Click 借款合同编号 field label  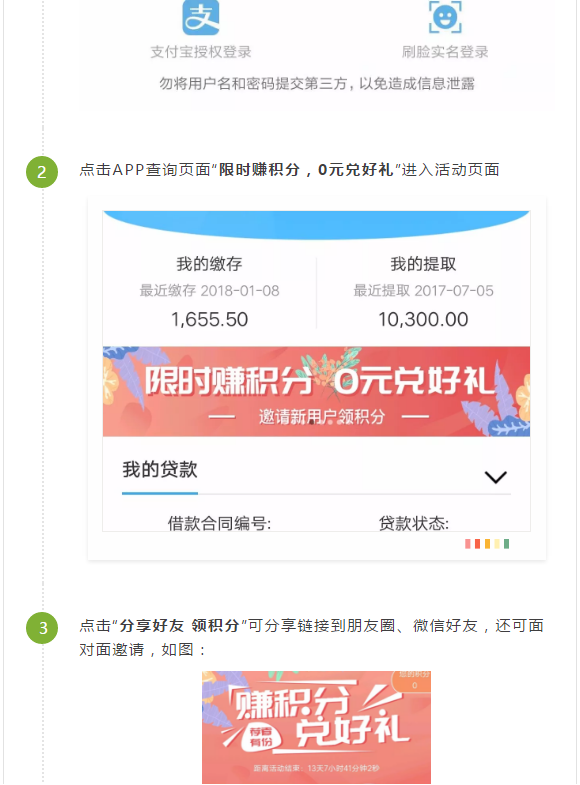coord(219,524)
